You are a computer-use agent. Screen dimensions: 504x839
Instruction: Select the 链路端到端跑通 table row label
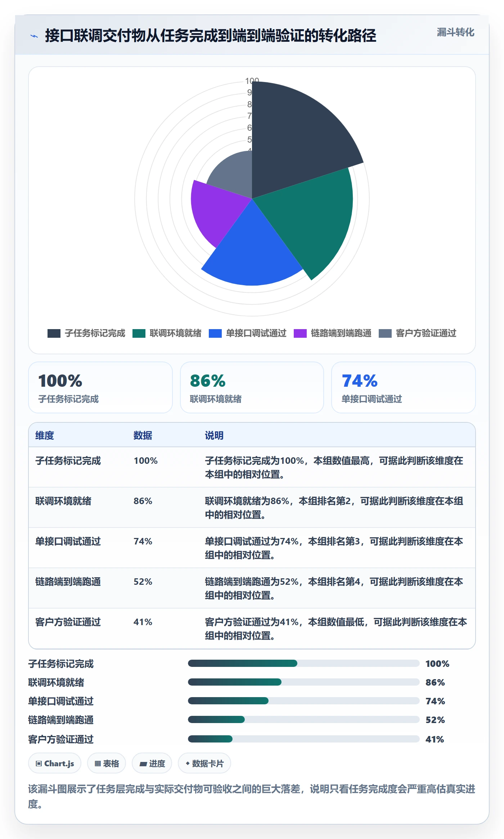68,582
